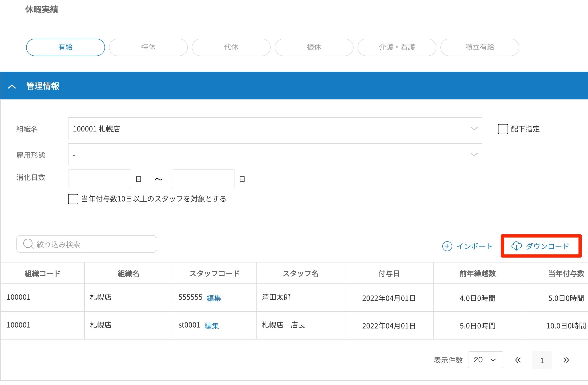This screenshot has height=385, width=588.
Task: Collapse the 管理情報 section chevron
Action: click(12, 86)
